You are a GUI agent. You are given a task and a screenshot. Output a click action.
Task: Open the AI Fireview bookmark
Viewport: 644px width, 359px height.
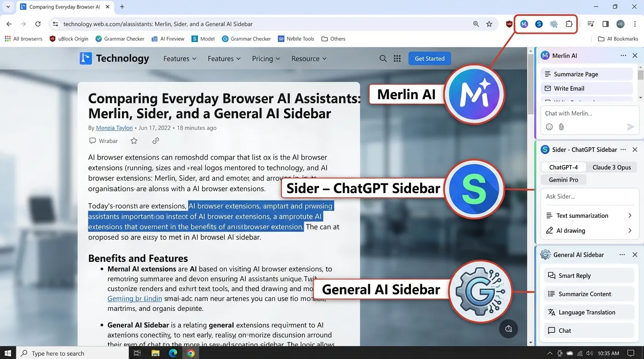(168, 39)
